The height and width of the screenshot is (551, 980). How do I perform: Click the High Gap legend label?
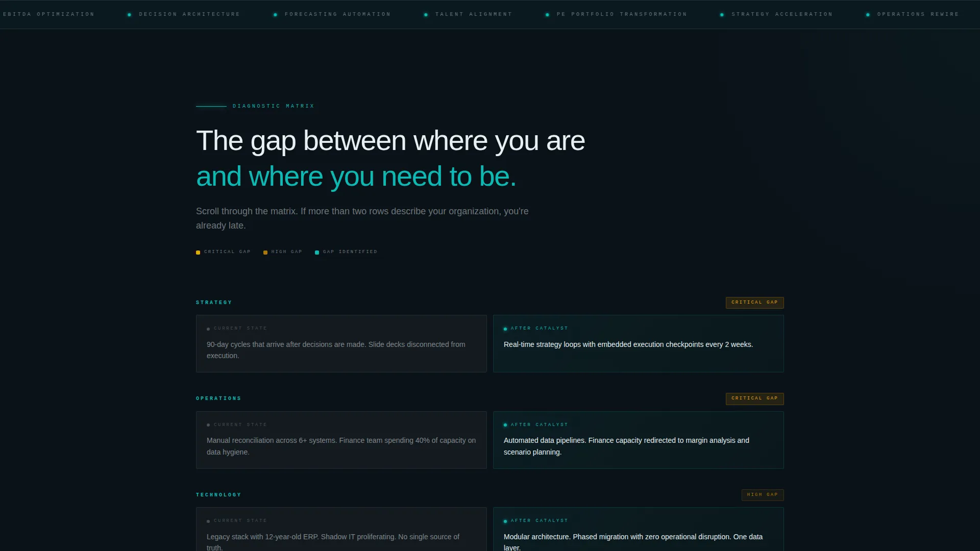[x=287, y=252]
